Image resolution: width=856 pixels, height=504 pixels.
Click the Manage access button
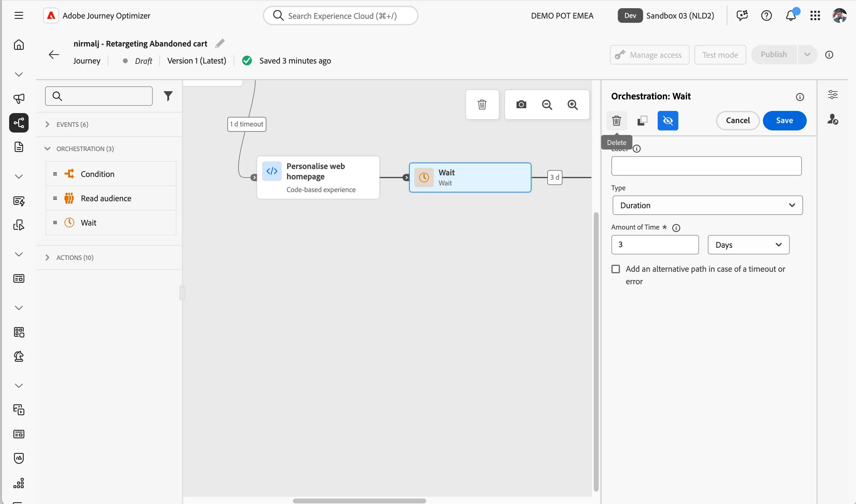click(649, 55)
